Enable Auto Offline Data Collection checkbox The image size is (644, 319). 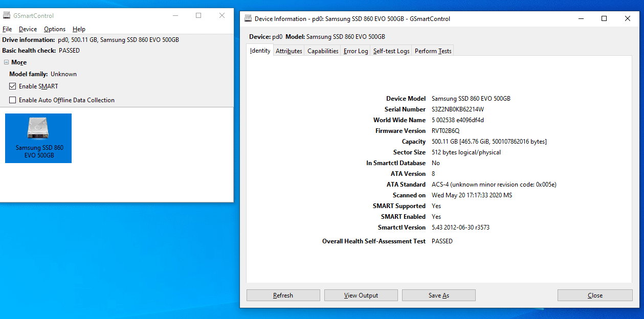coord(13,100)
